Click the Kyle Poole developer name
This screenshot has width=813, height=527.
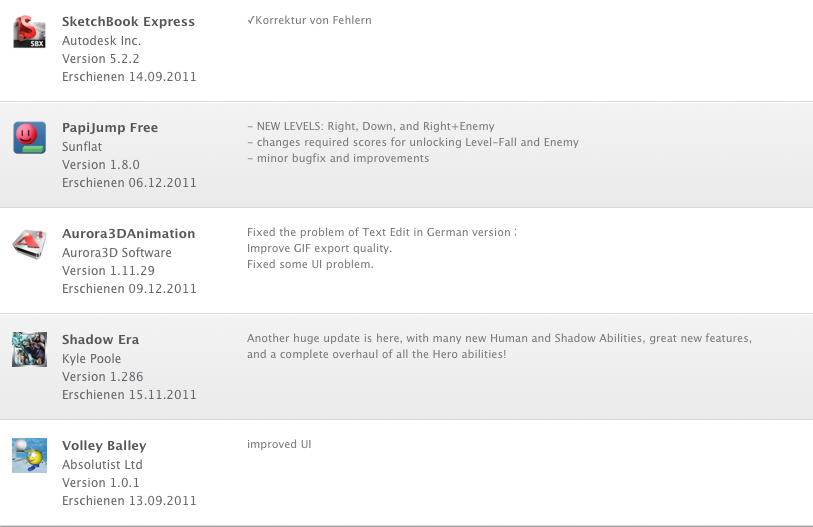[91, 358]
